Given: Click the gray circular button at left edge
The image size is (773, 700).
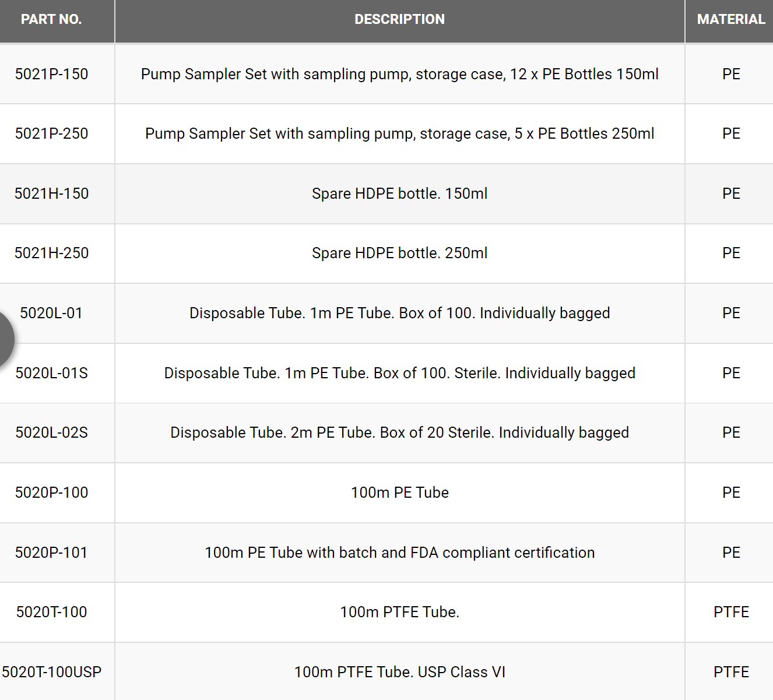Looking at the screenshot, I should click(x=3, y=339).
